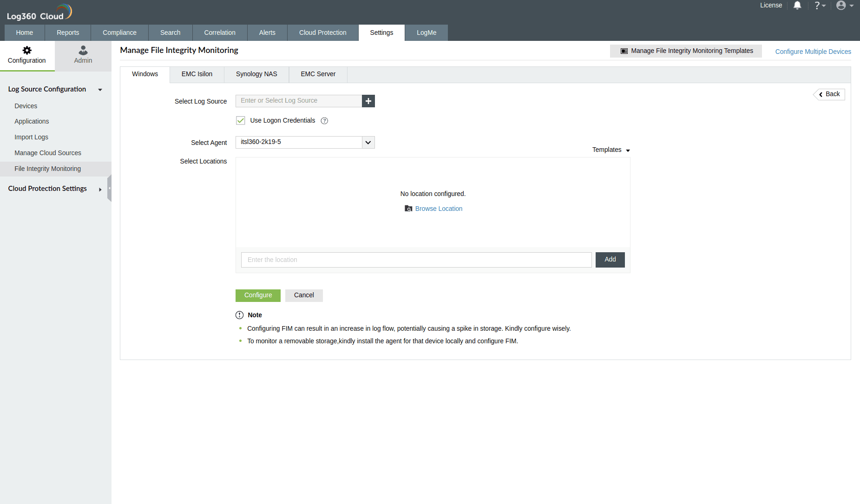Image resolution: width=860 pixels, height=504 pixels.
Task: Click the Manage Templates list icon
Action: 624,51
